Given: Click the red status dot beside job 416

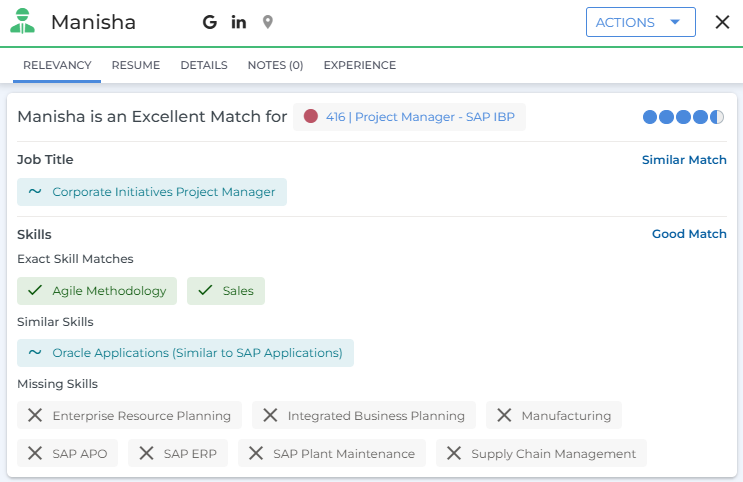Looking at the screenshot, I should [x=311, y=116].
